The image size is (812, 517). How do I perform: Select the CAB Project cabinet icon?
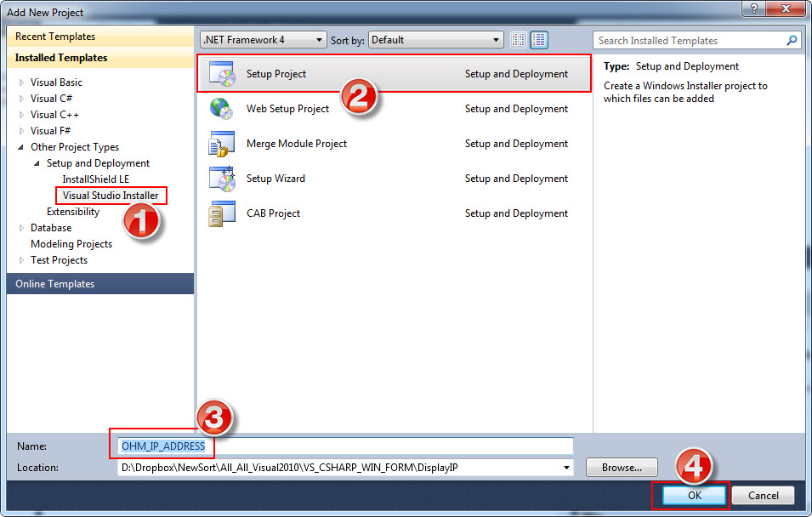point(222,213)
